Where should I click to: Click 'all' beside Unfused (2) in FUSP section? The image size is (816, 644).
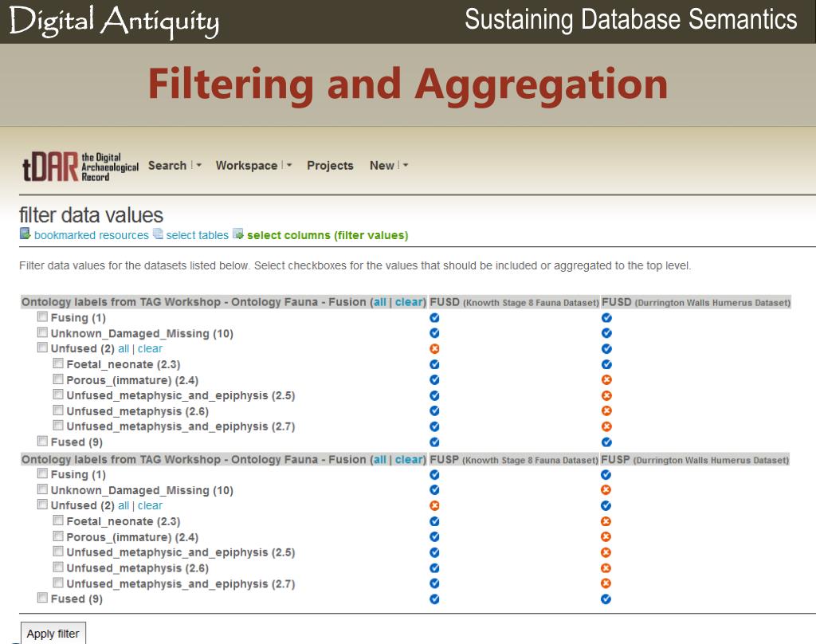(124, 505)
